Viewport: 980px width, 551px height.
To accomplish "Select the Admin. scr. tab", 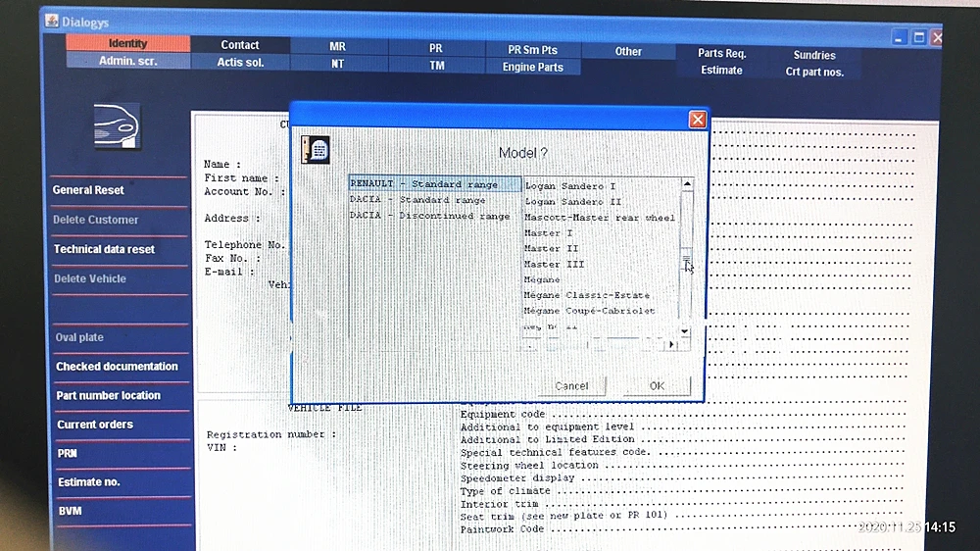I will tap(127, 61).
